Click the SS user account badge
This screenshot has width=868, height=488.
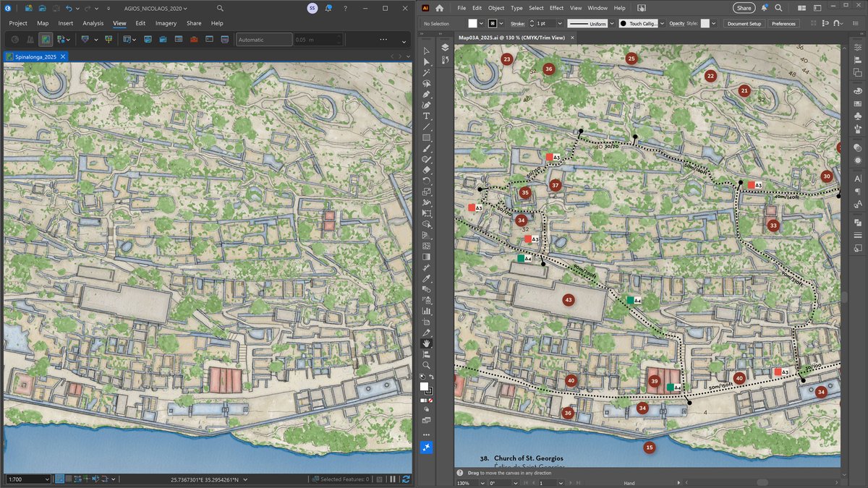point(312,8)
